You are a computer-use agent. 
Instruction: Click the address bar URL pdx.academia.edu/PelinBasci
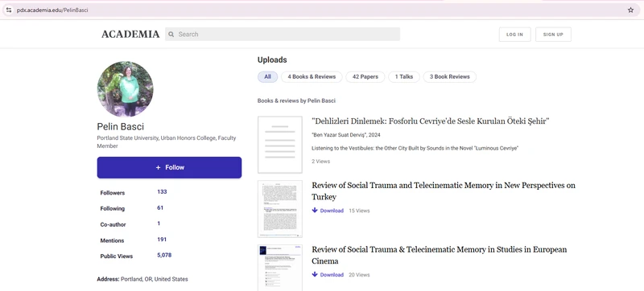pos(52,10)
